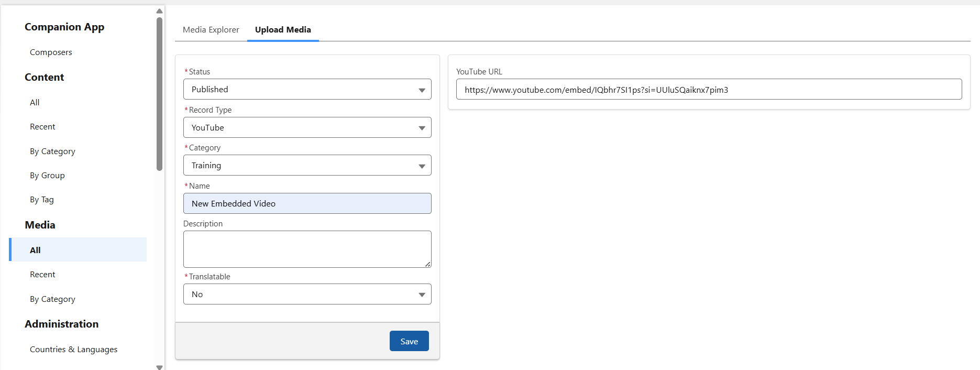Open the Status dropdown

(307, 89)
